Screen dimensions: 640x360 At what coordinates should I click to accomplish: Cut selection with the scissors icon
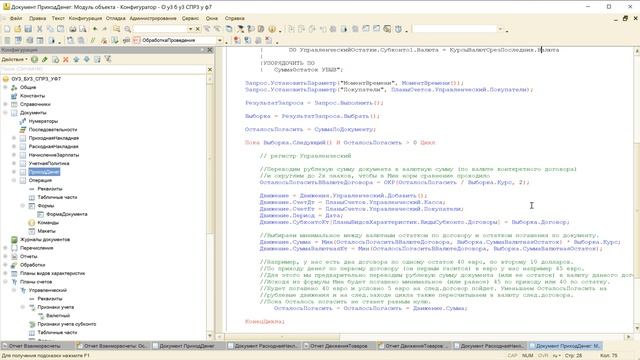click(40, 29)
